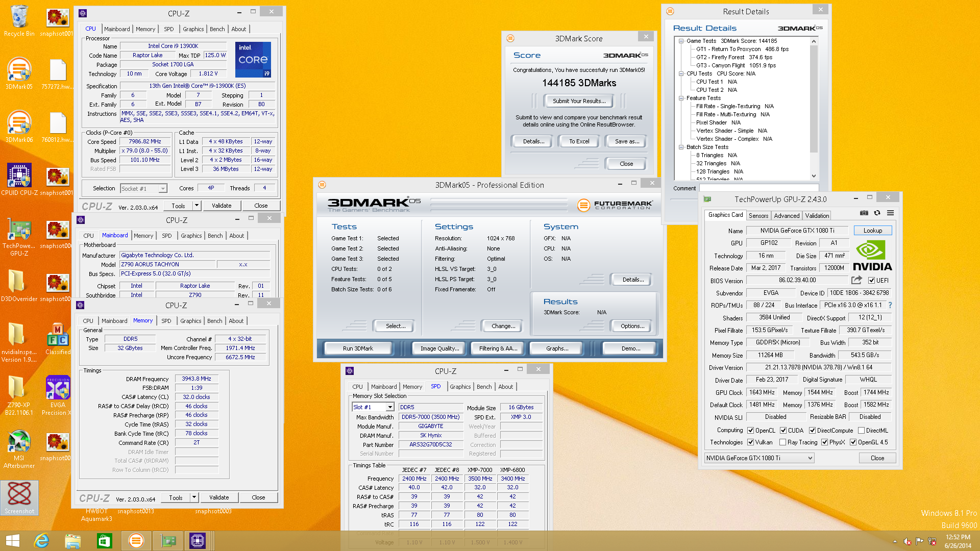Viewport: 980px width, 551px height.
Task: Click the Lookup button in GPU-Z
Action: pyautogui.click(x=872, y=231)
